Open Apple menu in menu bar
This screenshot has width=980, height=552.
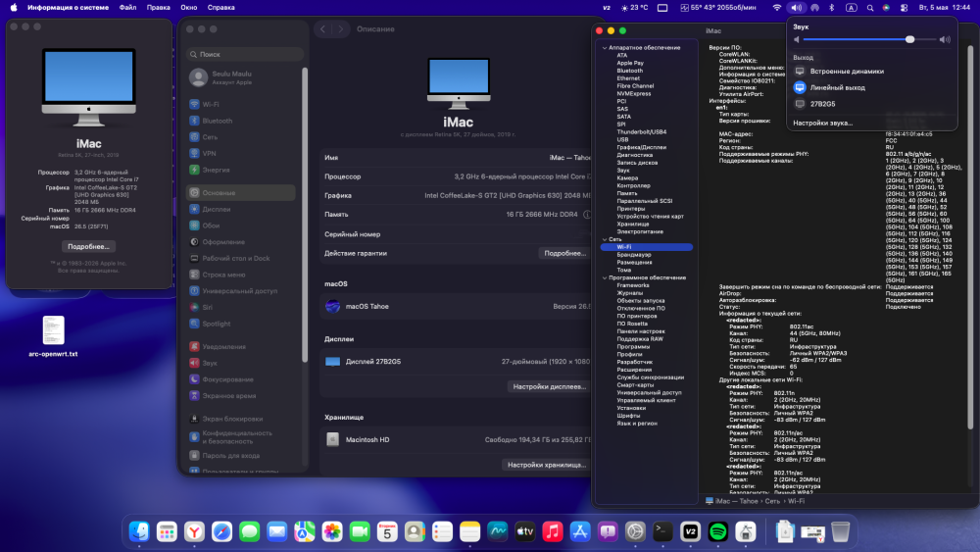point(14,8)
